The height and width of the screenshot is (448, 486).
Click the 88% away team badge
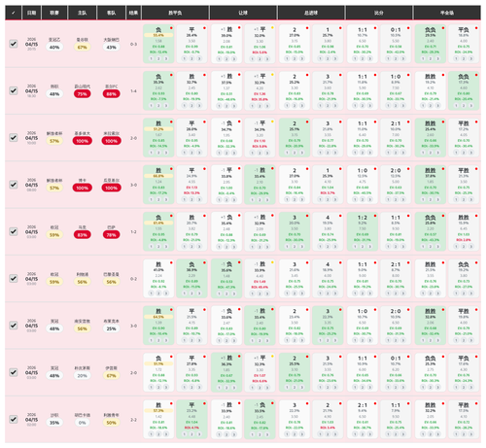111,94
